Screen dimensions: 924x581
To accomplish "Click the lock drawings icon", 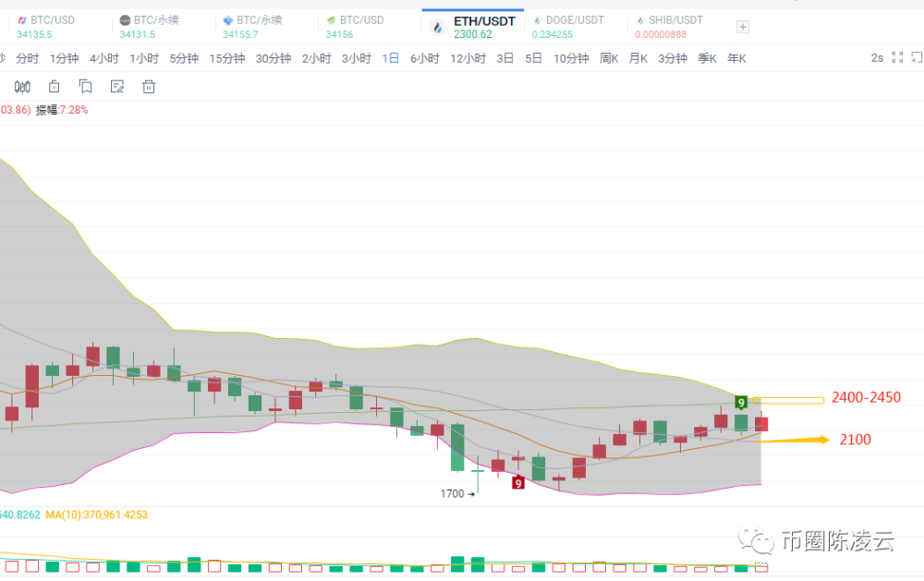I will (55, 87).
